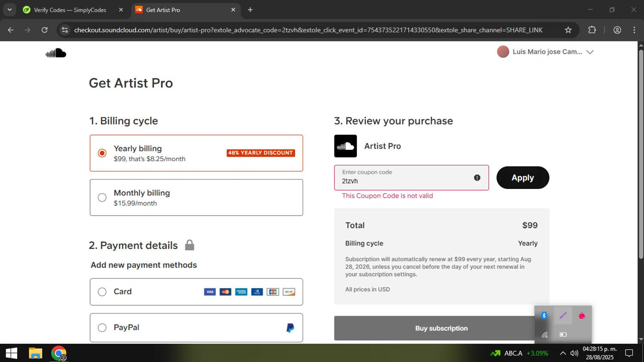Go back using the browser back arrow
644x362 pixels.
(x=11, y=30)
